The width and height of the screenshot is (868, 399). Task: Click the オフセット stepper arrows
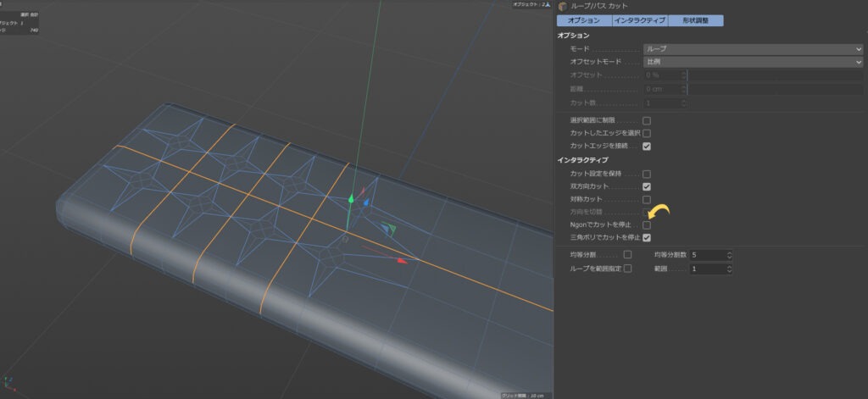point(684,75)
